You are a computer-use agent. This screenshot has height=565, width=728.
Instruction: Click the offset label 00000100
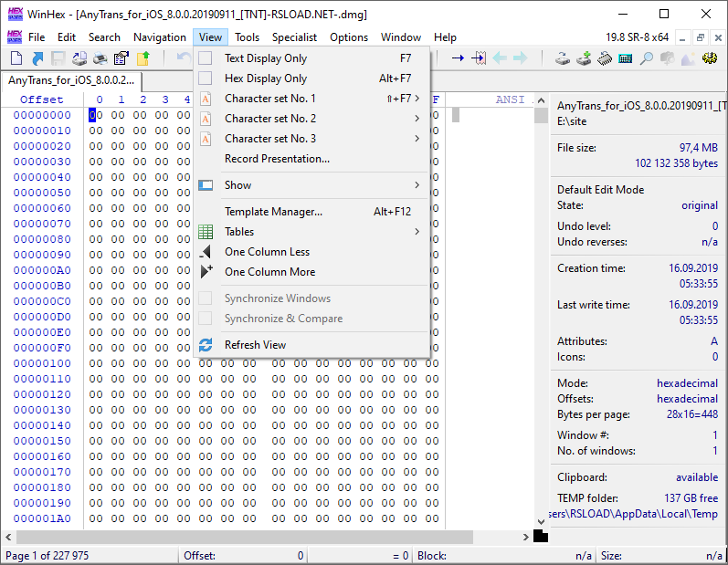[42, 363]
